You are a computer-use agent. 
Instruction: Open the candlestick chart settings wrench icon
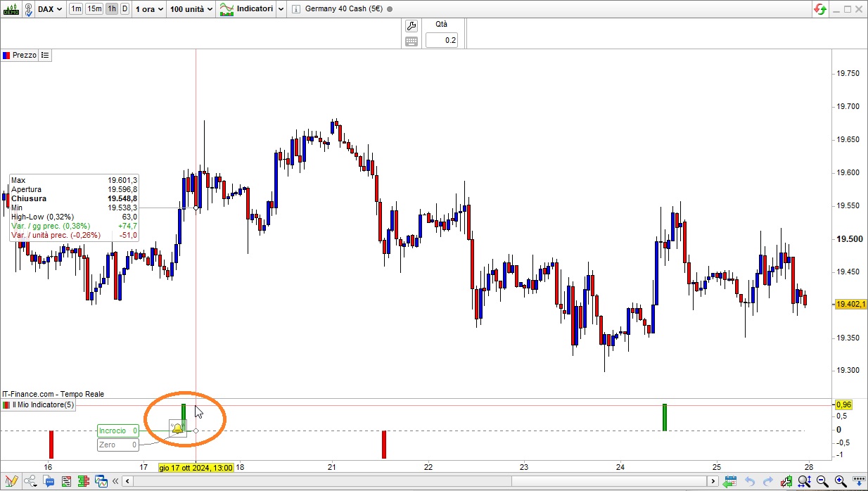(x=787, y=482)
